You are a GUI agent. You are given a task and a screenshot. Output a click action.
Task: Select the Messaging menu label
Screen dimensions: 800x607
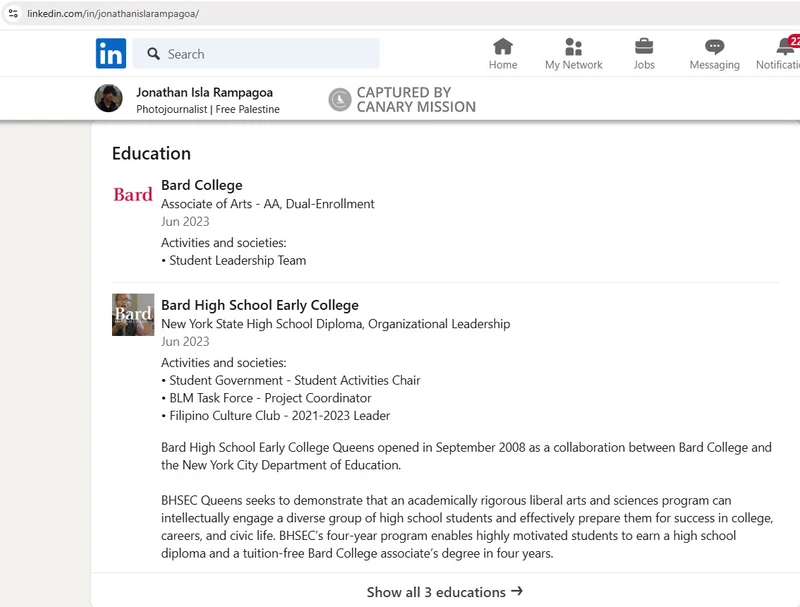pos(714,65)
